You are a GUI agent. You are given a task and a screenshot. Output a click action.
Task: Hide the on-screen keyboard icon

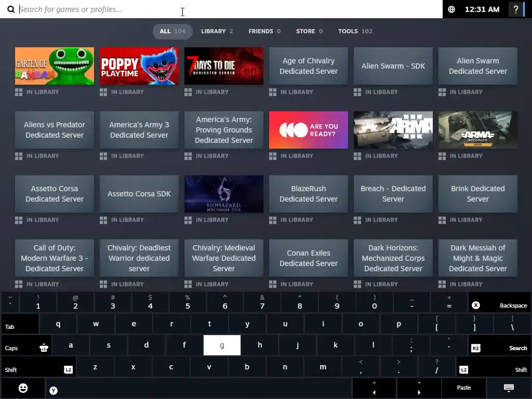coord(509,388)
